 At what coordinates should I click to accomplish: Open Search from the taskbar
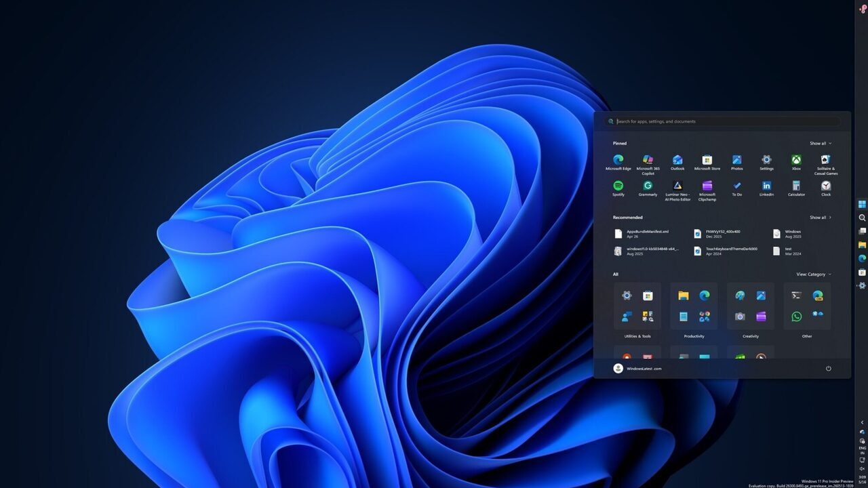point(862,218)
